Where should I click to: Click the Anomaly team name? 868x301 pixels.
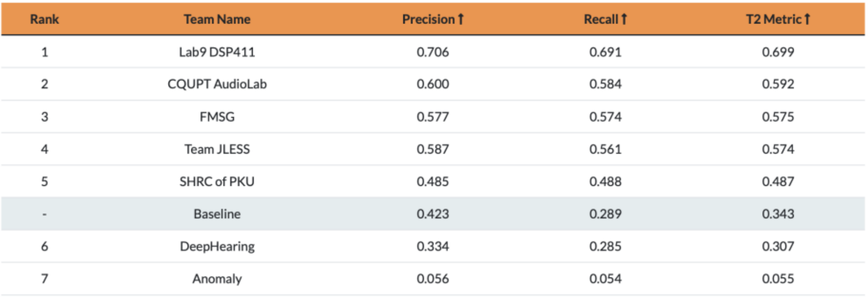pos(217,279)
